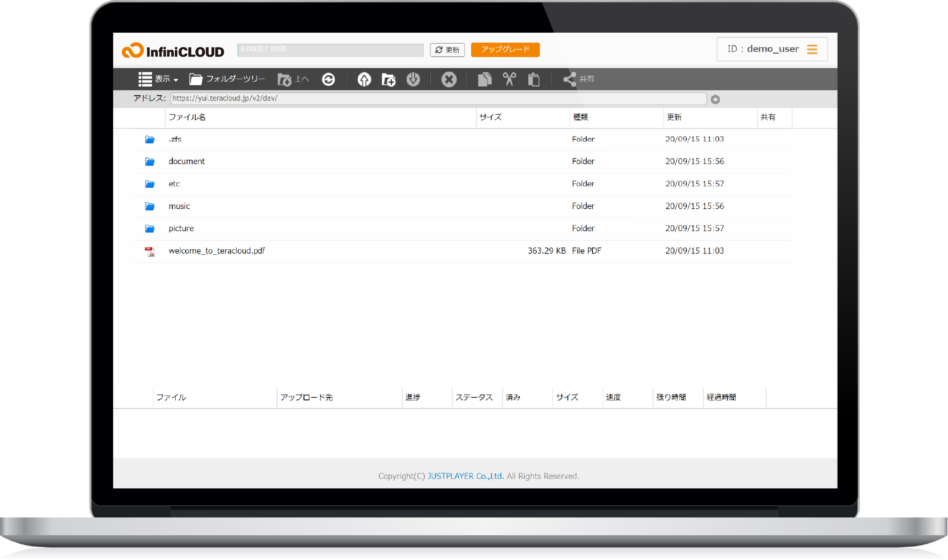Download the selected file
This screenshot has height=560, width=948.
(413, 80)
